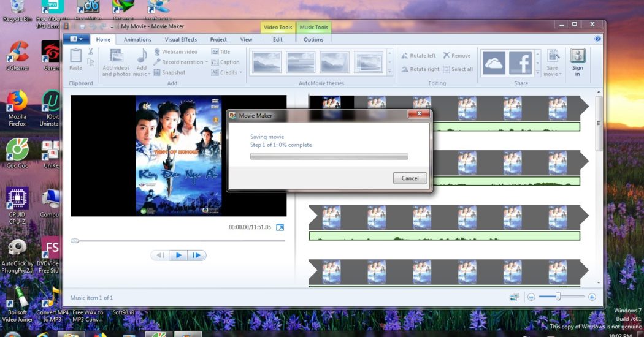Viewport: 644px width, 337px height.
Task: Share to Facebook icon
Action: tap(520, 62)
